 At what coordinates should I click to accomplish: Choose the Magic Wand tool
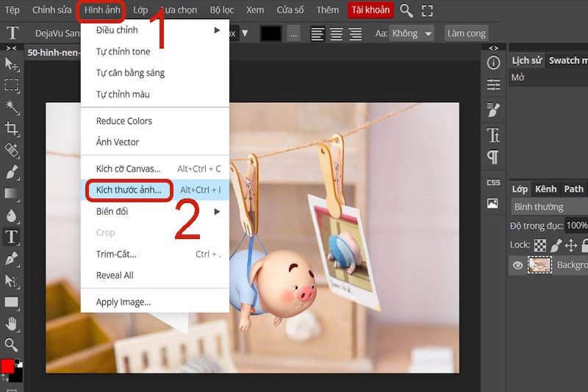11,107
